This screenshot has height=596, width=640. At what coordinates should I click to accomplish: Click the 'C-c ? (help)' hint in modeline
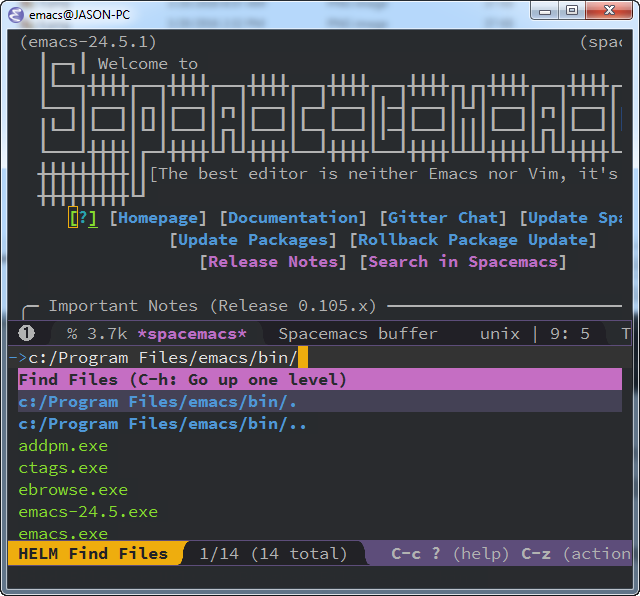click(450, 554)
